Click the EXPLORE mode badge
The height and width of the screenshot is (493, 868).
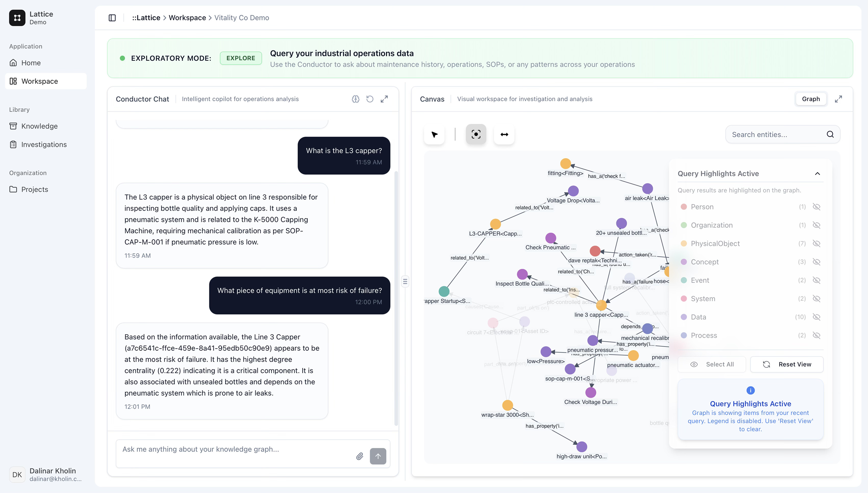click(x=241, y=58)
